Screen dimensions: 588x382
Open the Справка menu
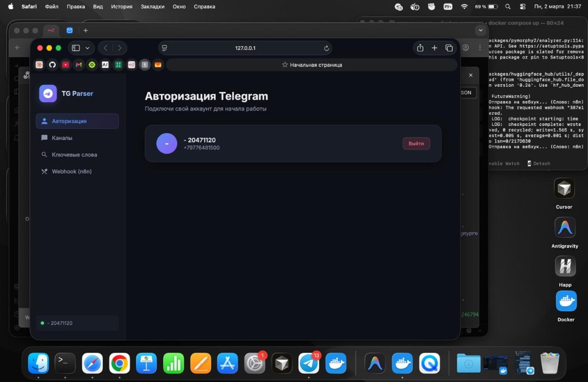pos(204,6)
